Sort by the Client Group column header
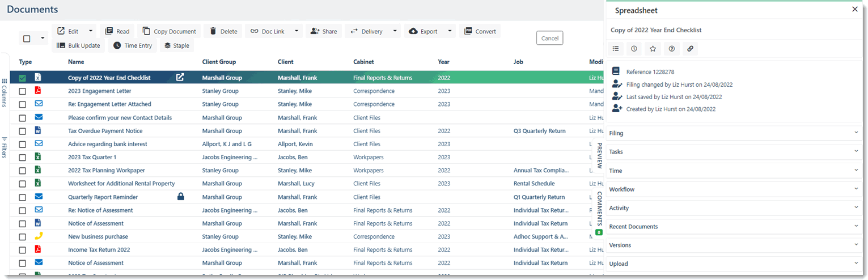Image resolution: width=868 pixels, height=280 pixels. point(219,62)
